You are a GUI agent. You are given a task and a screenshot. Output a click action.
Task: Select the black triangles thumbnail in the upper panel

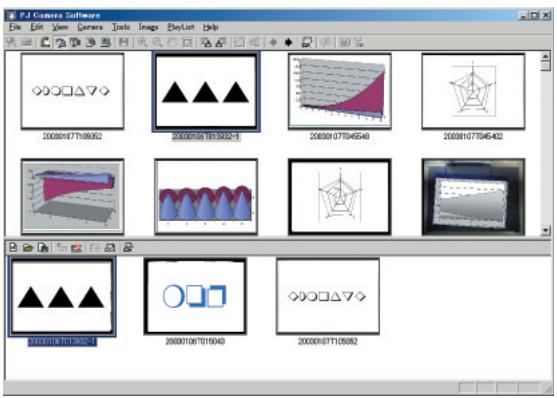(206, 92)
